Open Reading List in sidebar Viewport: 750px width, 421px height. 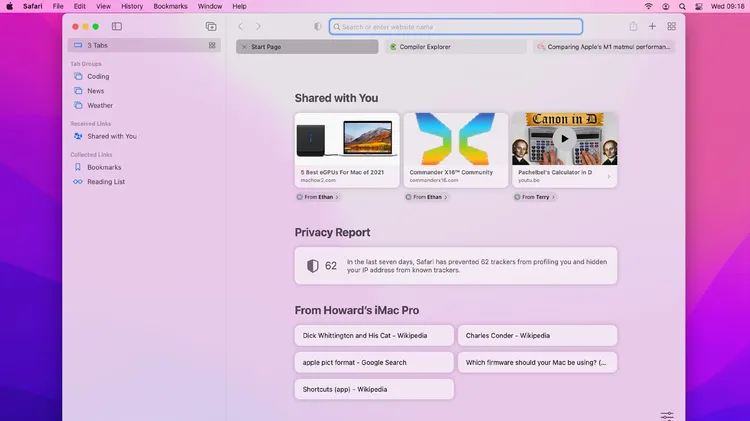point(106,182)
